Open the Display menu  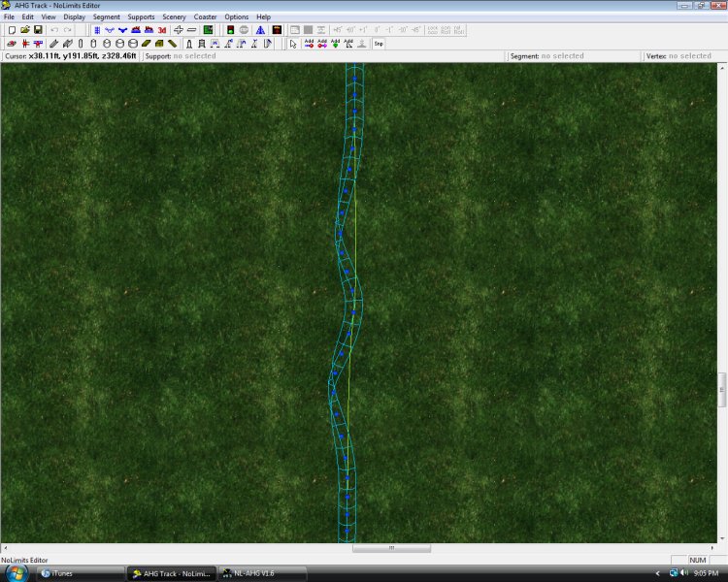pyautogui.click(x=75, y=16)
